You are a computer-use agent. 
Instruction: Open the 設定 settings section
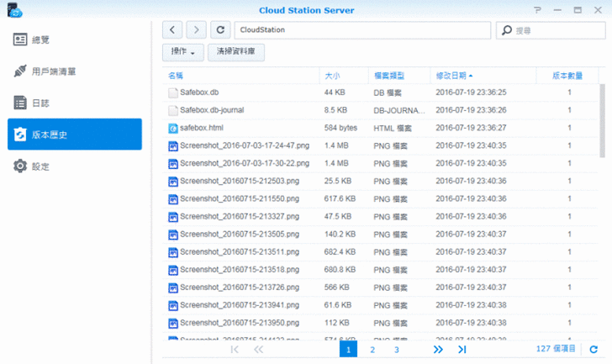point(40,166)
